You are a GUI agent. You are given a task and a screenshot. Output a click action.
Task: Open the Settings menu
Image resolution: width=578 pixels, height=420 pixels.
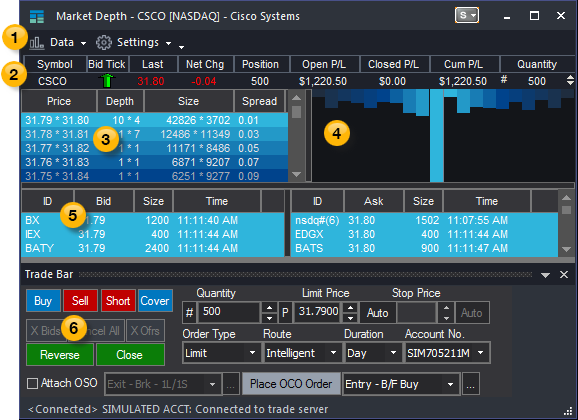coord(144,43)
